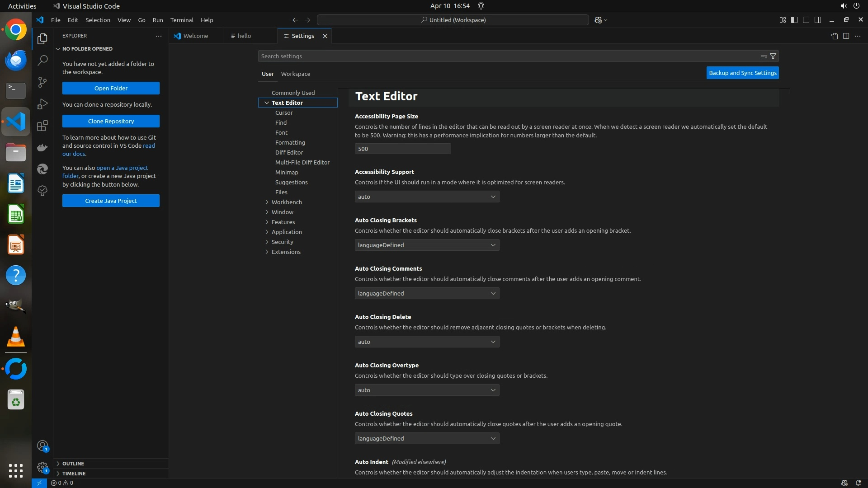Open Run and Debug view
The height and width of the screenshot is (488, 868).
[x=42, y=104]
